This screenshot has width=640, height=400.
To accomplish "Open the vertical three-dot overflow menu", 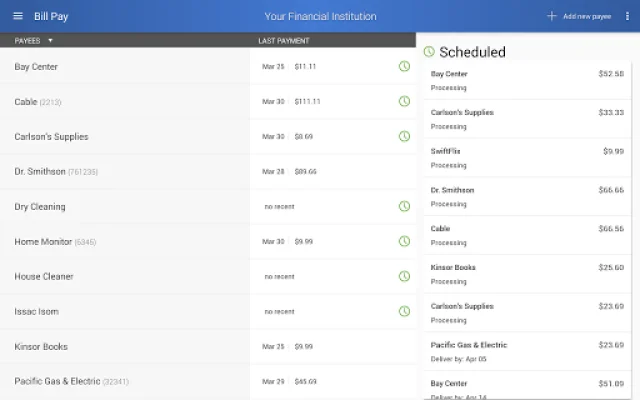I will (x=627, y=16).
